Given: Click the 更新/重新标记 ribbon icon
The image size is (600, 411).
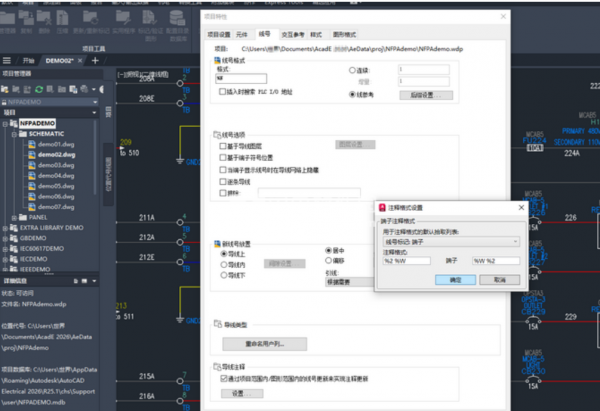Looking at the screenshot, I should pos(91,18).
